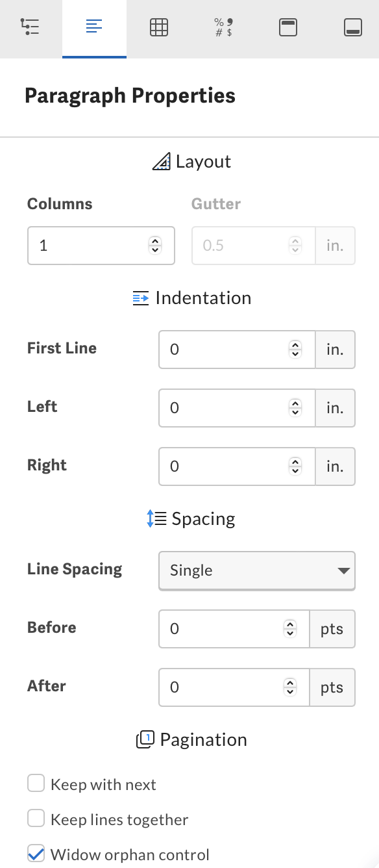Screen dimensions: 379x868
Task: Click the Before spacing 'pts' unit button
Action: pos(332,629)
